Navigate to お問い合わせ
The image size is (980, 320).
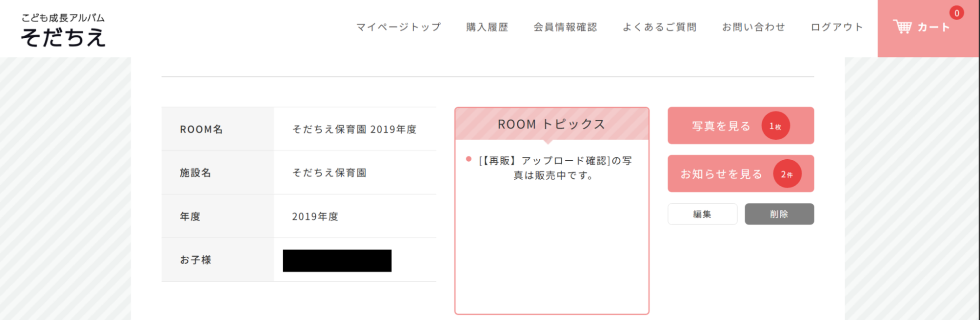754,27
